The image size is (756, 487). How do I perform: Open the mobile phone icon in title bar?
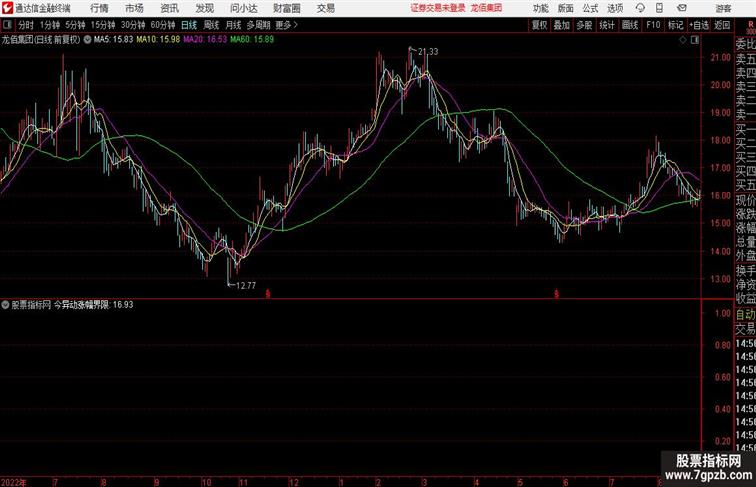pos(659,8)
